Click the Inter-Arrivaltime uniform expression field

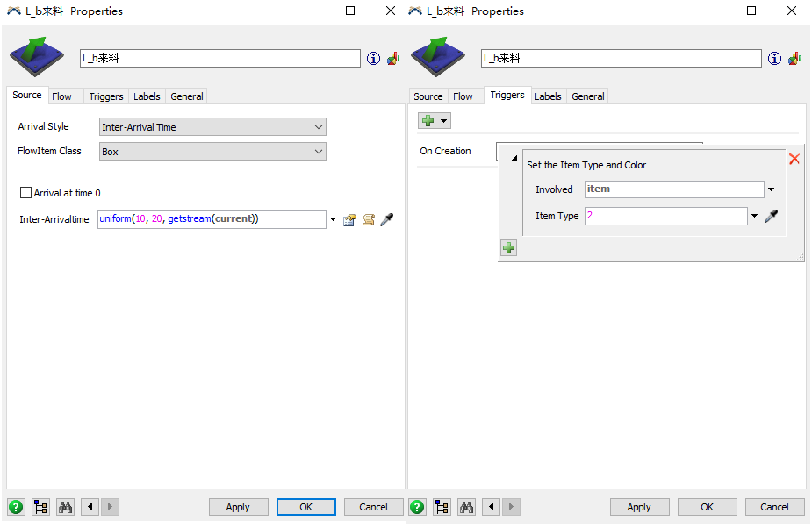(212, 219)
